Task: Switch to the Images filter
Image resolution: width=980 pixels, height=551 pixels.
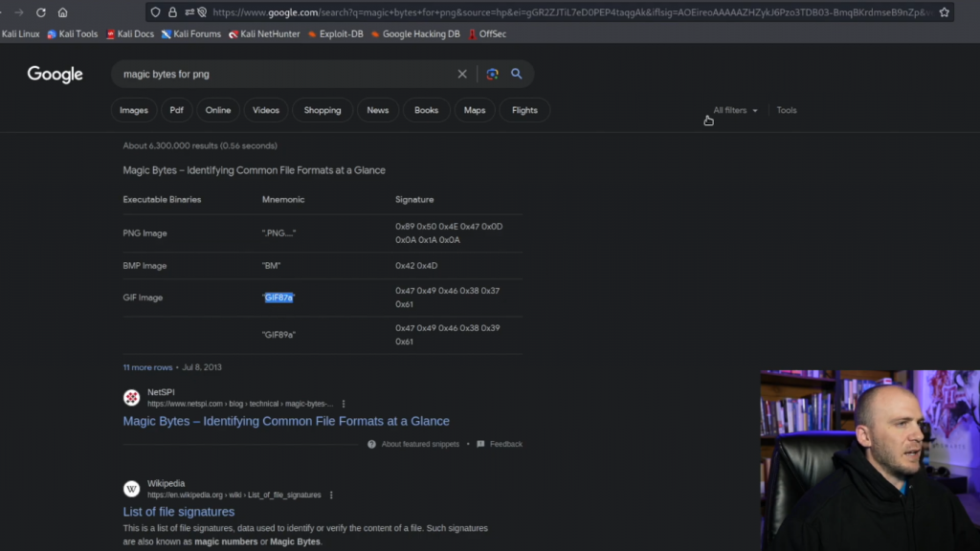Action: [134, 110]
